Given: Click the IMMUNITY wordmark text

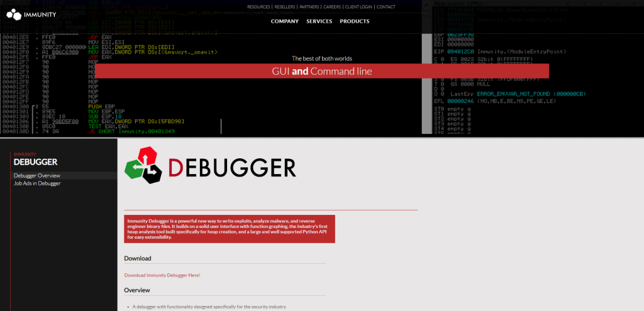Looking at the screenshot, I should [x=40, y=15].
